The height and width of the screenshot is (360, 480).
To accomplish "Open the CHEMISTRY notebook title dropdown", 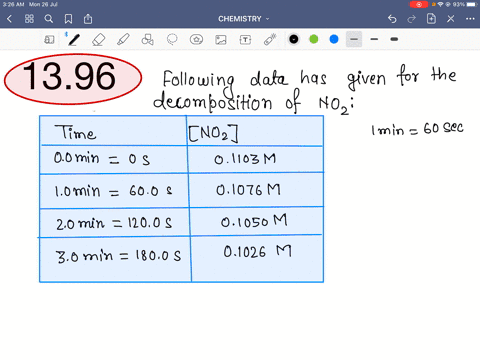I will [x=243, y=19].
